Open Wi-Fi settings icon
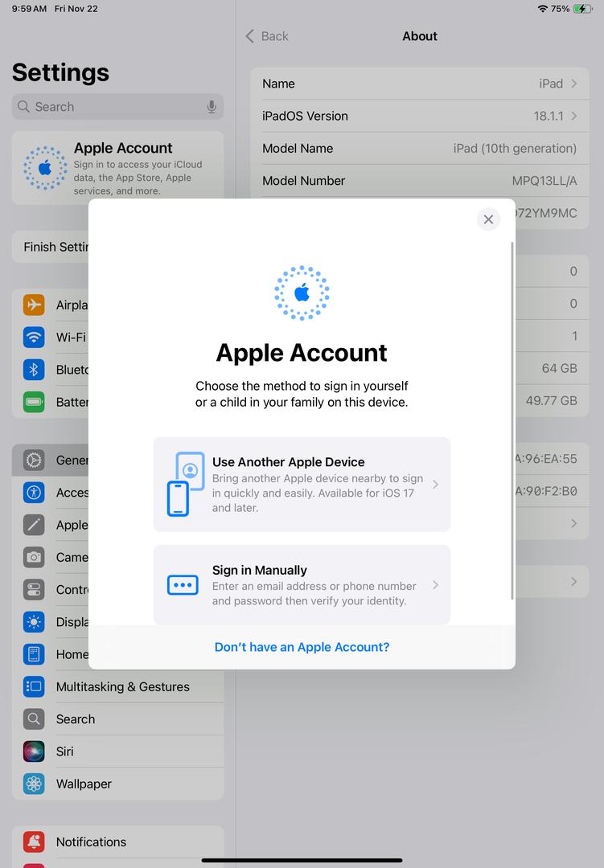This screenshot has height=868, width=604. (34, 337)
